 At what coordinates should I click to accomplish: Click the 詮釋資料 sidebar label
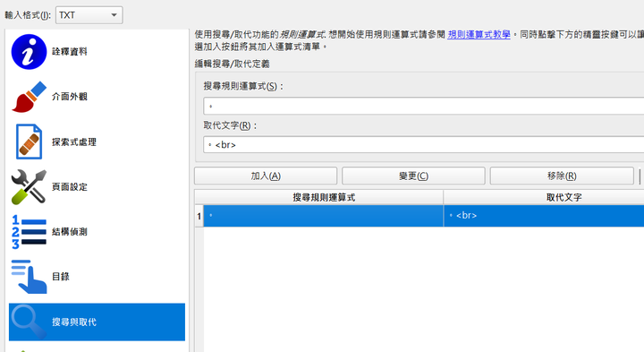pyautogui.click(x=70, y=52)
